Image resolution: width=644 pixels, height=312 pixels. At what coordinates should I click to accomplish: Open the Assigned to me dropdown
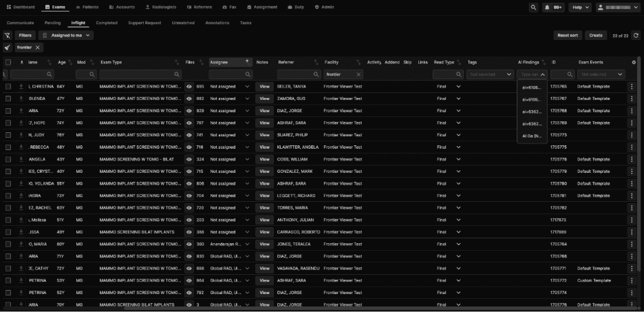coord(66,36)
